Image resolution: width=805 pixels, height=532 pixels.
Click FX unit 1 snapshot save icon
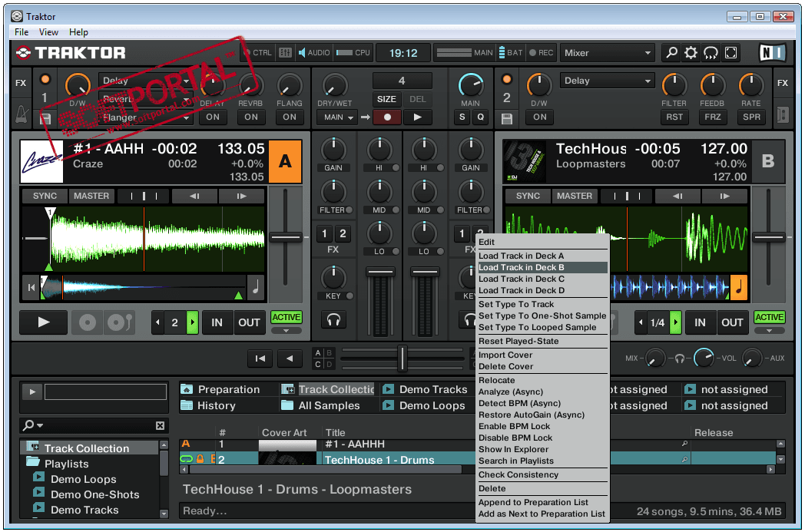(x=45, y=118)
